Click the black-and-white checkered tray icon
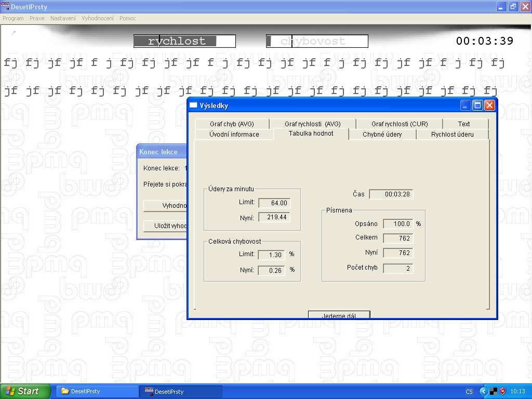The height and width of the screenshot is (399, 532). [x=494, y=392]
